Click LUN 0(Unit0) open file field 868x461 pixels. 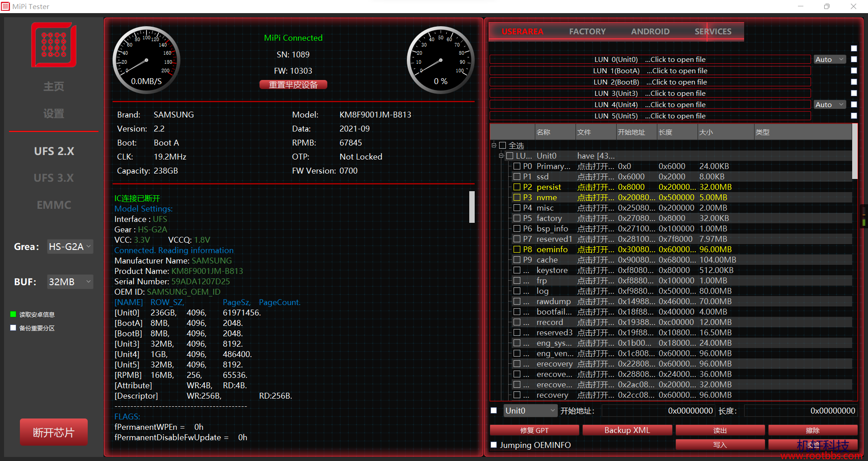click(x=650, y=59)
